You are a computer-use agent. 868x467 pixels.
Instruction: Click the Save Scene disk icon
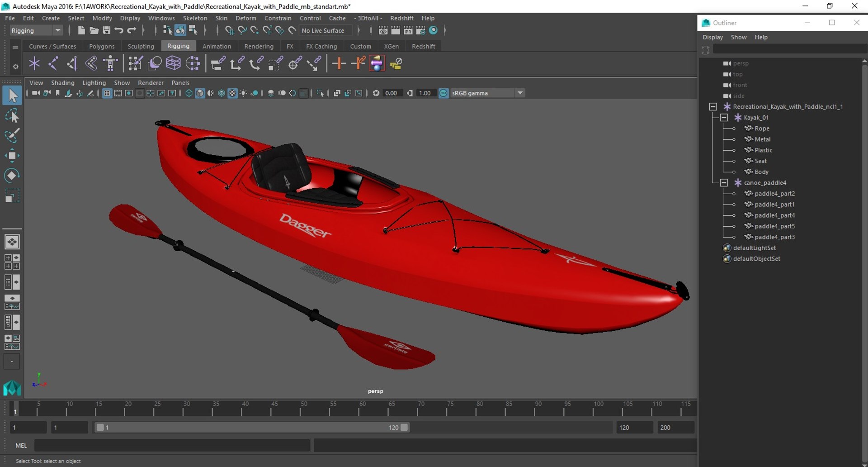coord(106,30)
